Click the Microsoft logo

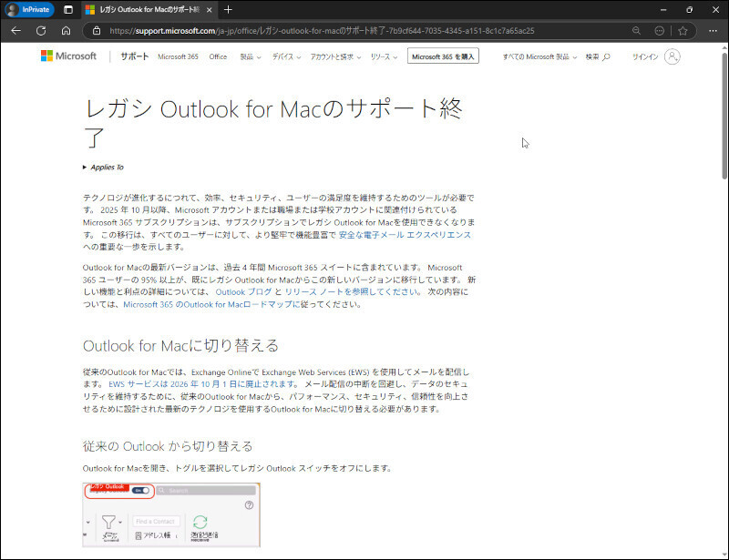[x=69, y=56]
